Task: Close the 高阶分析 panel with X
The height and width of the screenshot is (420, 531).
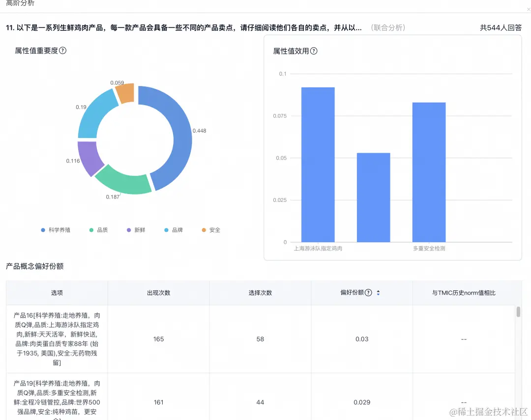Action: point(528,9)
